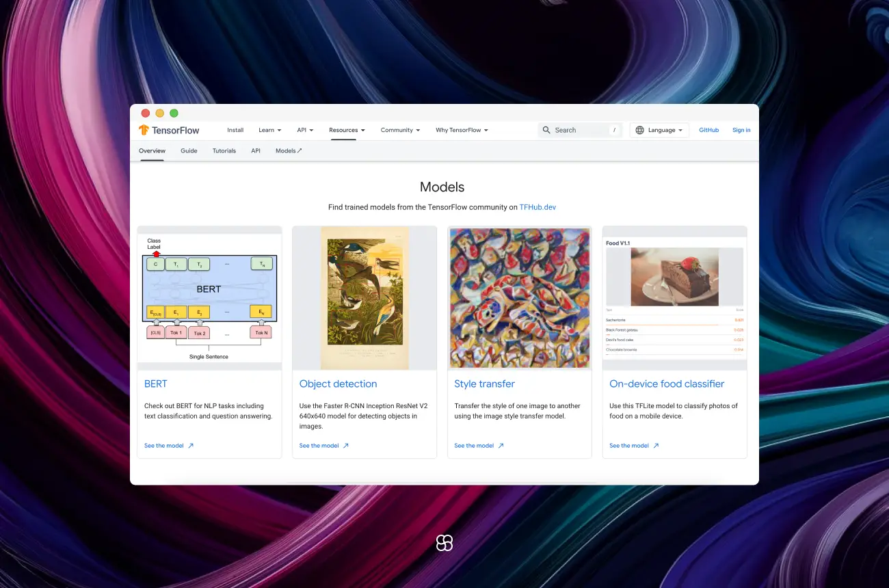Focus the Search input field

(x=580, y=130)
